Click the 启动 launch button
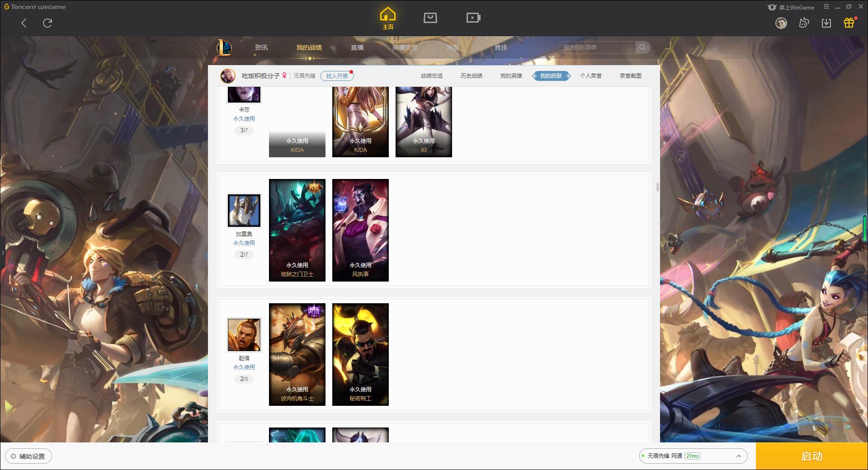The image size is (868, 470). [x=812, y=456]
